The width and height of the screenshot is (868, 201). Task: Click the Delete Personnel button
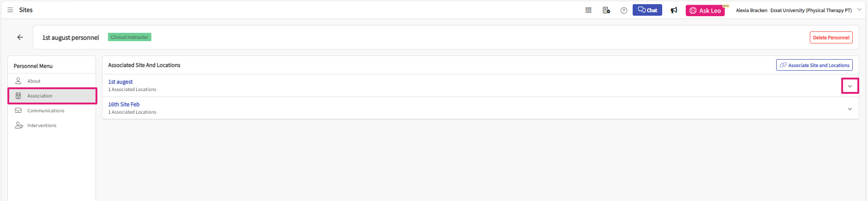(x=831, y=37)
